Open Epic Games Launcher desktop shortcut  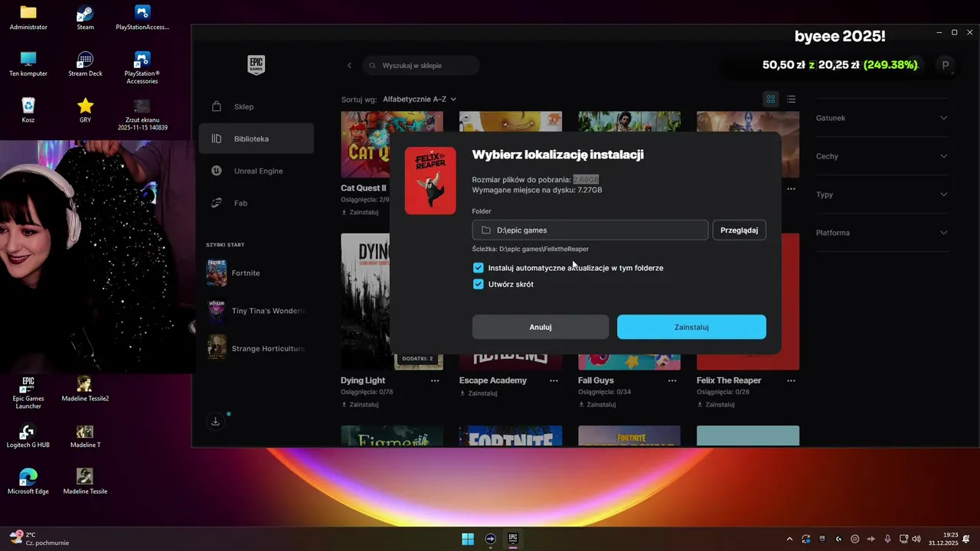click(x=28, y=393)
